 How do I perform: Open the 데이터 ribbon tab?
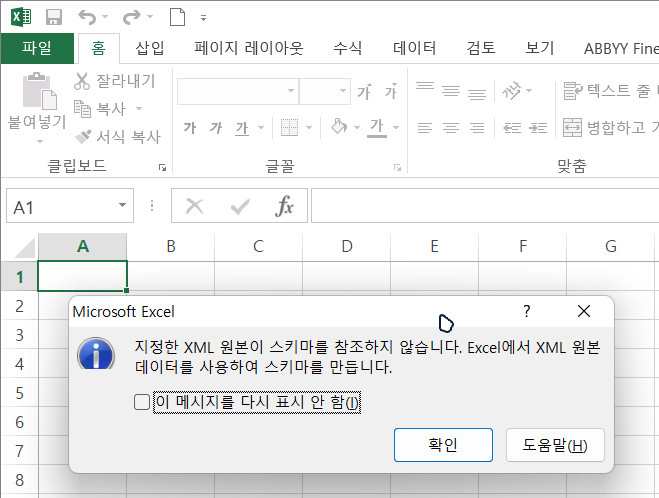pos(414,48)
